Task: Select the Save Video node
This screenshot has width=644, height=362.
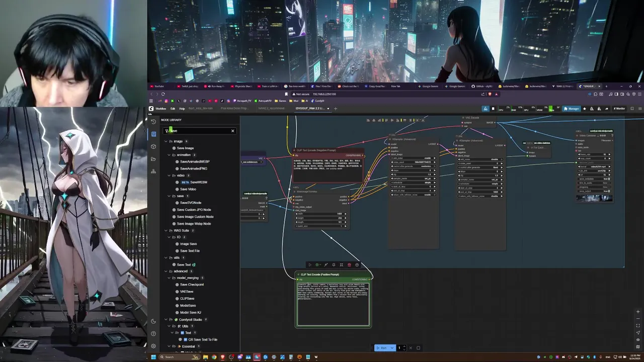Action: coord(188,189)
